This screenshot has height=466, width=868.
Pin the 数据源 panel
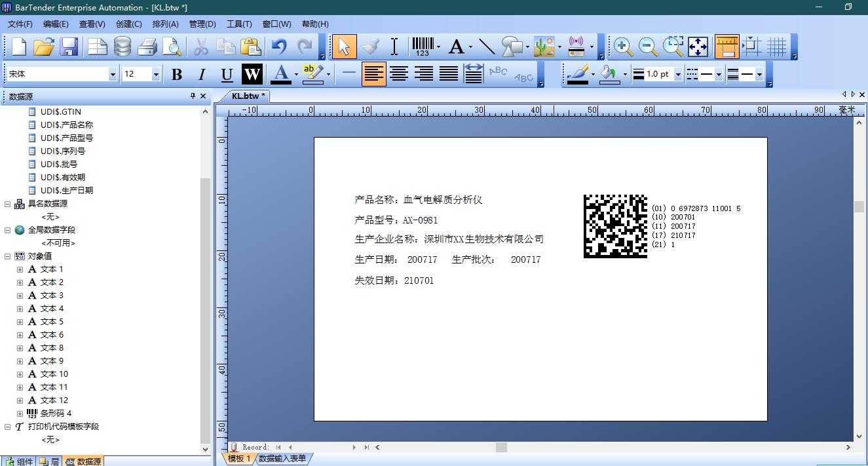[x=193, y=96]
